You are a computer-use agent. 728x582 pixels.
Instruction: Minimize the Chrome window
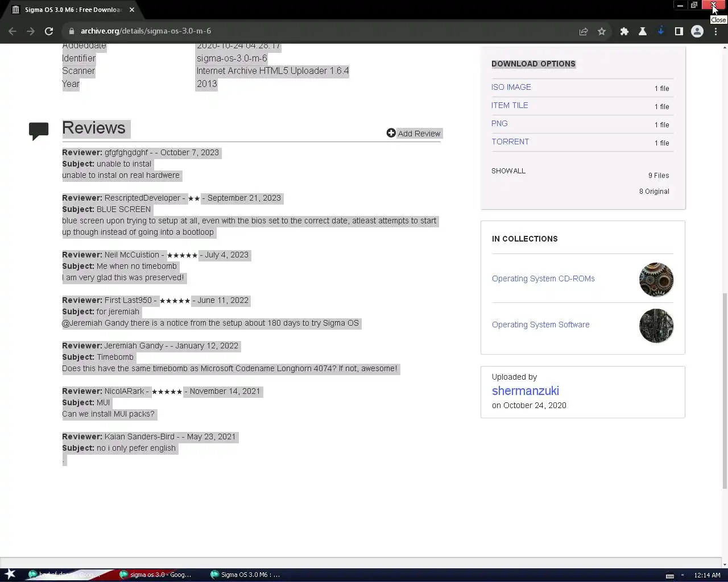pyautogui.click(x=680, y=5)
